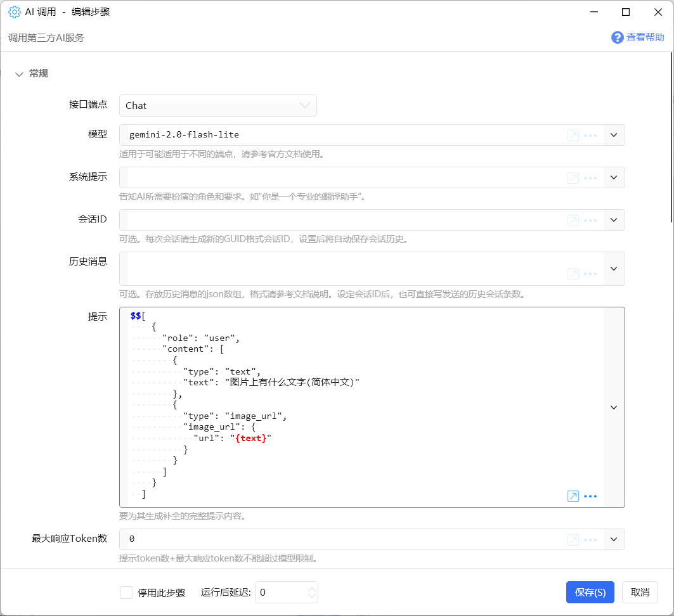The image size is (674, 616).
Task: Open more options dots for 历史消息 field
Action: [x=590, y=274]
